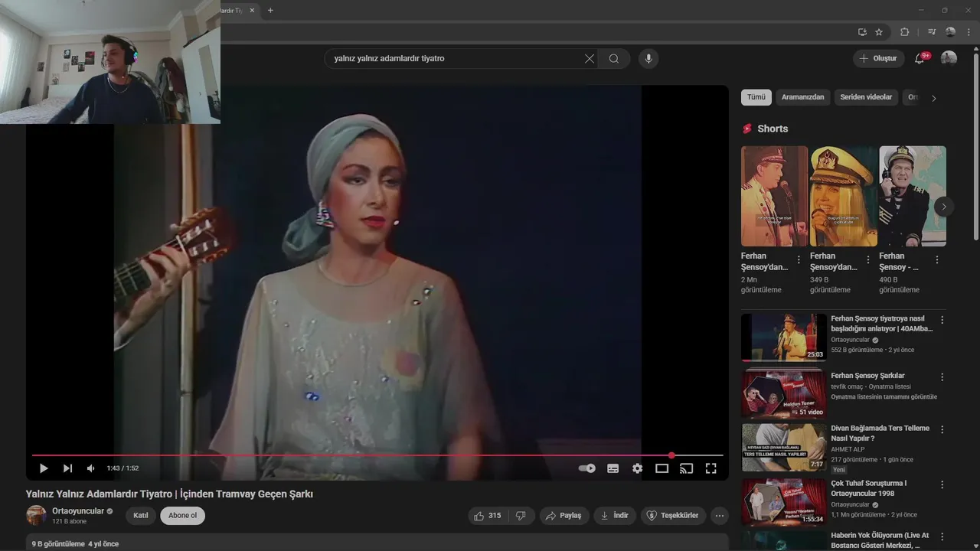Open the 25:03 Ferhan Şensoy video thumbnail
980x551 pixels.
pyautogui.click(x=783, y=337)
